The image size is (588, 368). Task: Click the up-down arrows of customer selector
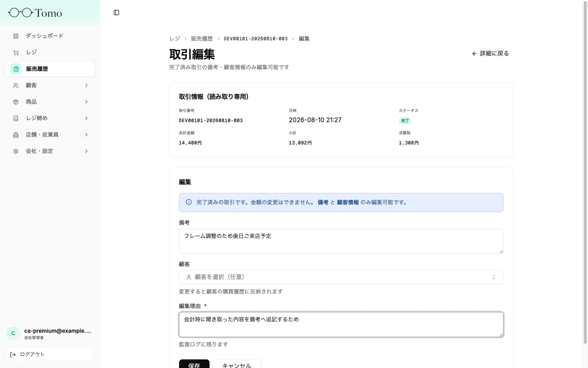pos(494,277)
